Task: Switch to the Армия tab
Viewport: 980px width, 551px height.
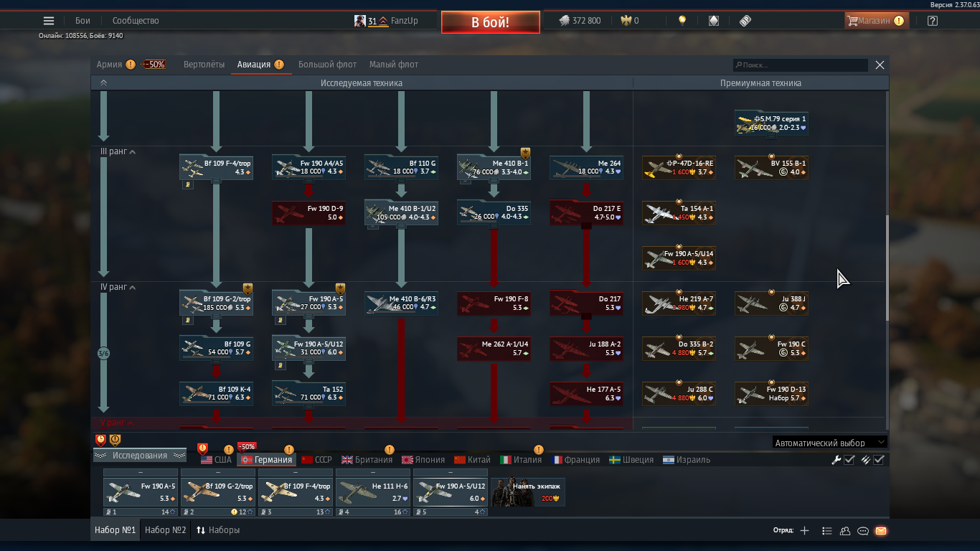Action: coord(109,65)
